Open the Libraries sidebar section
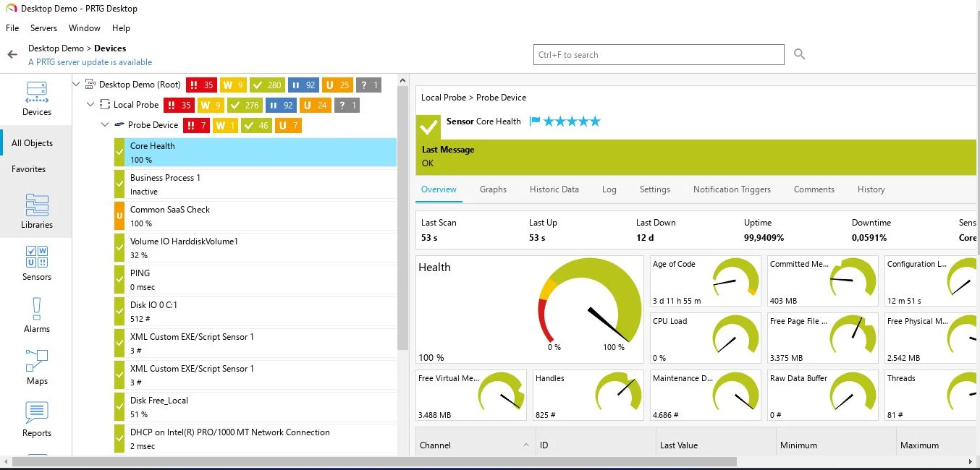This screenshot has height=470, width=980. 36,211
